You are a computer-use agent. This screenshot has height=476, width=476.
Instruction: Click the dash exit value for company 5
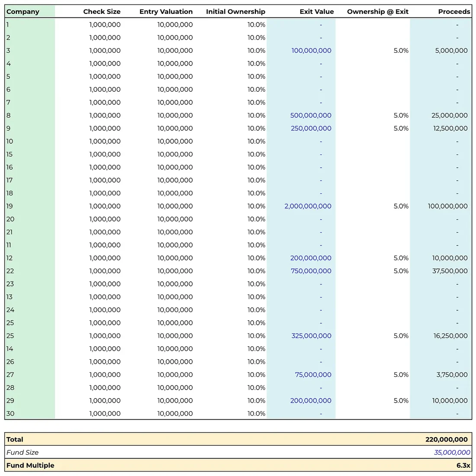click(x=321, y=77)
